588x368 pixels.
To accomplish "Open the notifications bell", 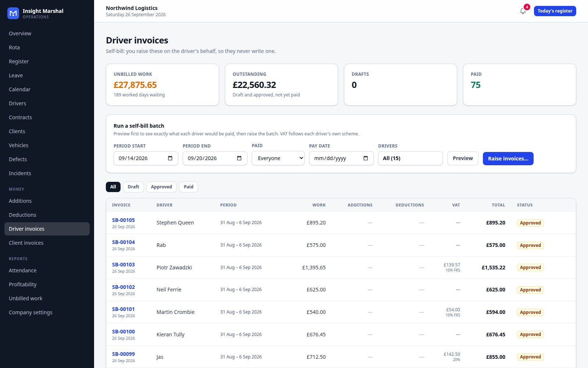I will tap(523, 11).
